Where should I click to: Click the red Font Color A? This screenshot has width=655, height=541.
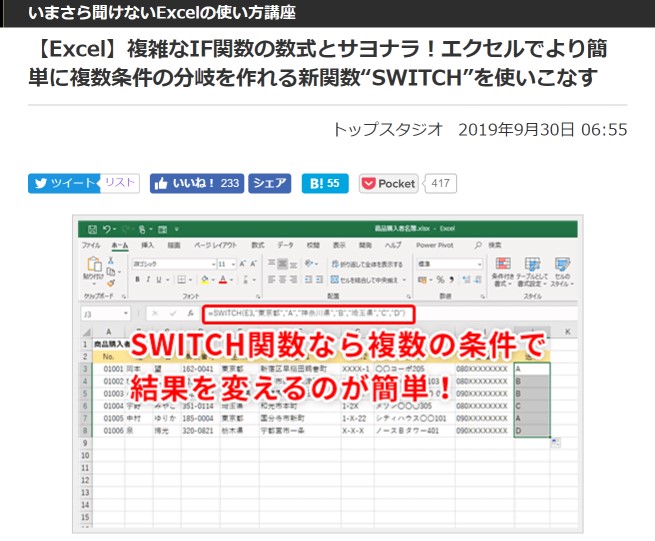[x=223, y=279]
